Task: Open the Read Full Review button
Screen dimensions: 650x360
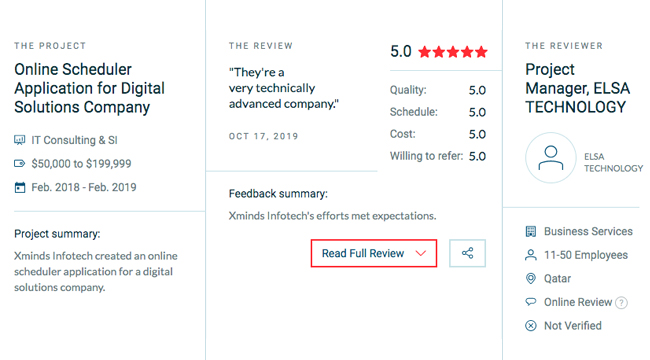Action: point(374,253)
